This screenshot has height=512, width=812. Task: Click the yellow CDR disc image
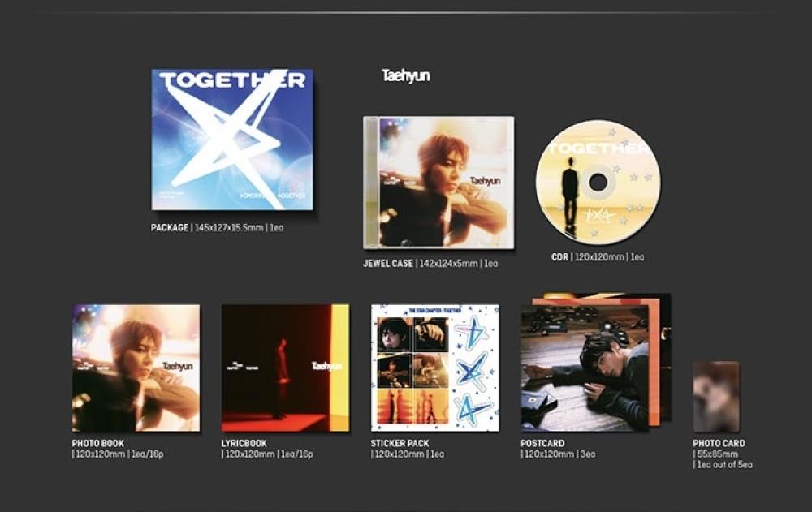[x=598, y=183]
